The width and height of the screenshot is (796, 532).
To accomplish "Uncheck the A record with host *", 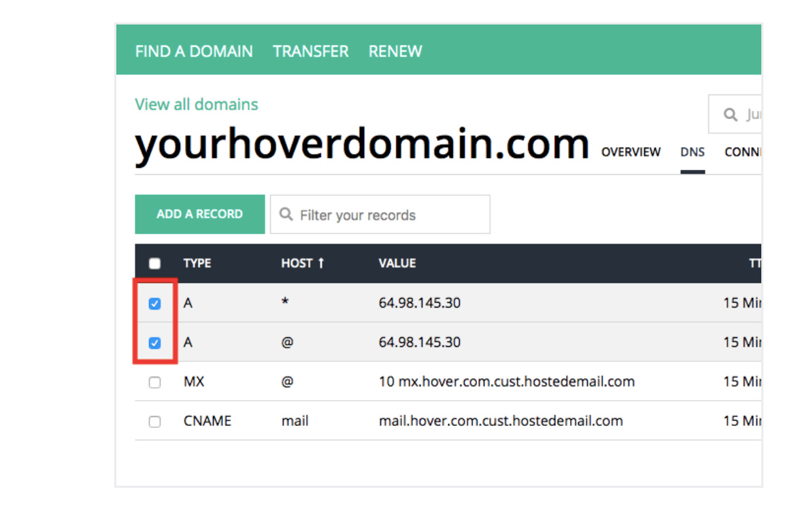I will pyautogui.click(x=155, y=303).
